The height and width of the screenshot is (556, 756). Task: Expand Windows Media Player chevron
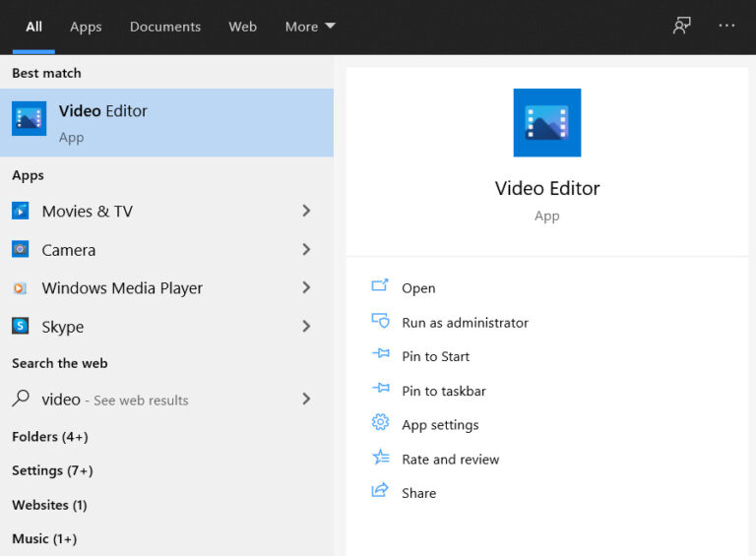(306, 287)
